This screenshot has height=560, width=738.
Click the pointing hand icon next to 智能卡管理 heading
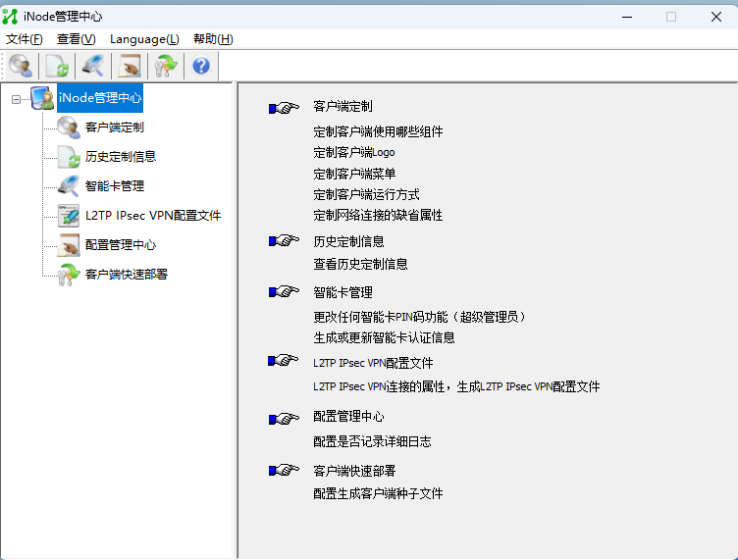[284, 291]
